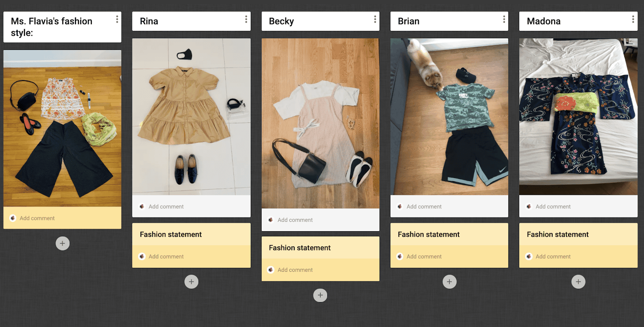This screenshot has width=644, height=327.
Task: Add a new post under Rina's column
Action: pyautogui.click(x=191, y=281)
